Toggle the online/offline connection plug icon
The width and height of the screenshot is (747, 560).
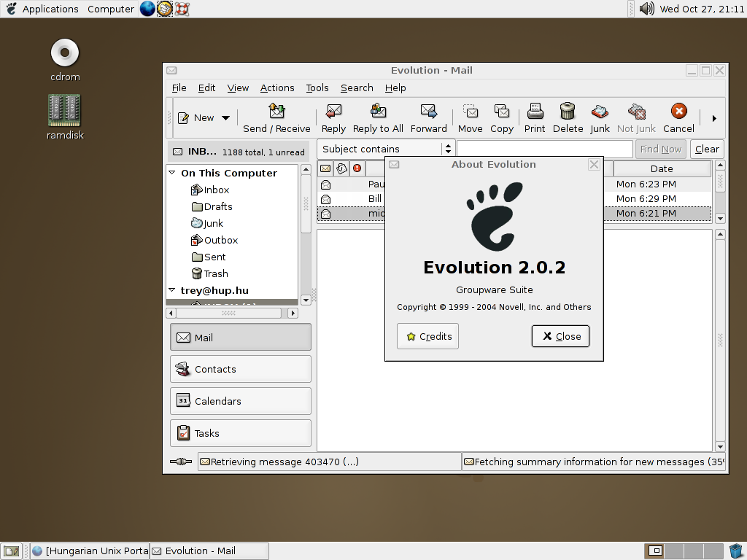[x=181, y=462]
